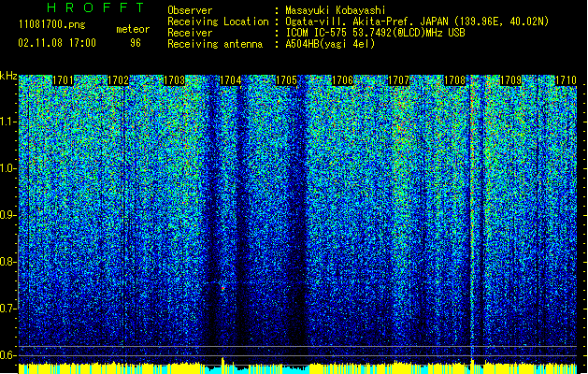Click the 1707 time marker

click(398, 80)
